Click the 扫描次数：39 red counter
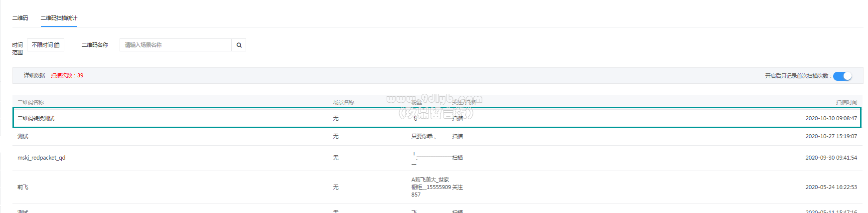The width and height of the screenshot is (868, 213). pos(67,75)
